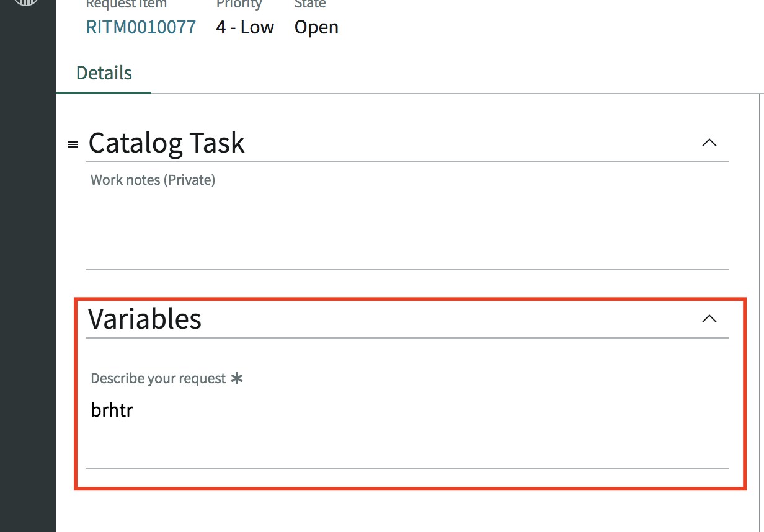Click the Work notes (Private) label
The width and height of the screenshot is (764, 532).
pyautogui.click(x=153, y=180)
